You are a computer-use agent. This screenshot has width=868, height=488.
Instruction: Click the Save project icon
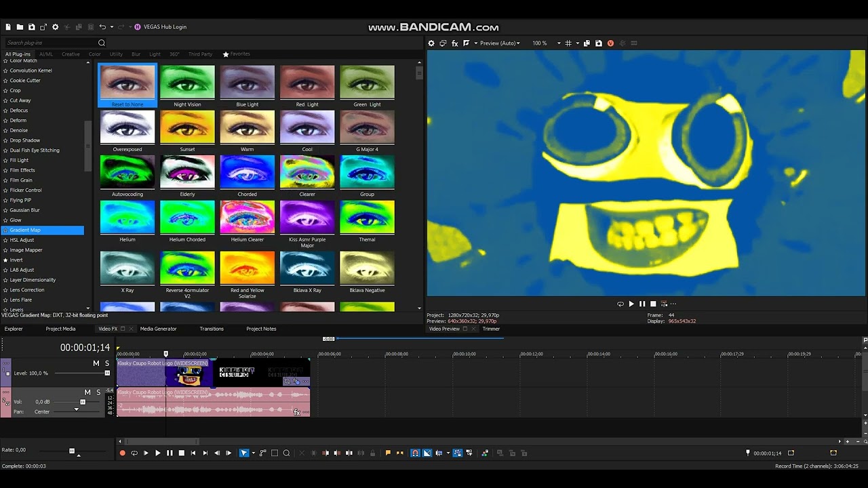[31, 27]
